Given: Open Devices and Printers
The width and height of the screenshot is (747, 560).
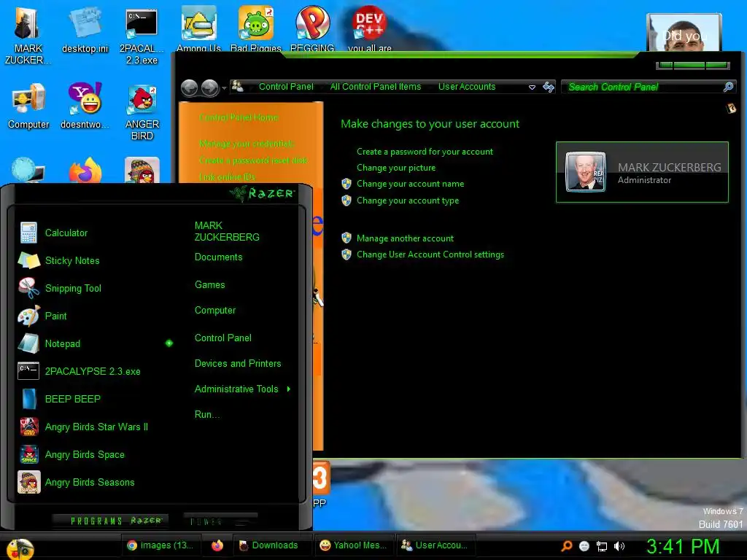Looking at the screenshot, I should 238,363.
